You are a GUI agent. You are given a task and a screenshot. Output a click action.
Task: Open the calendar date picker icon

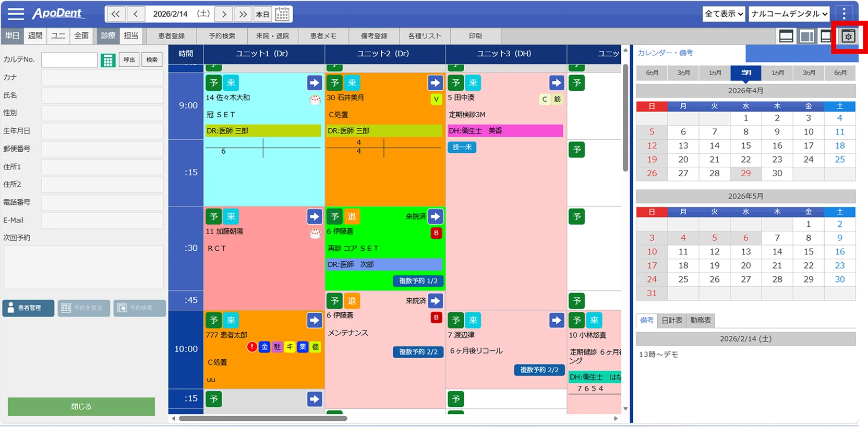(282, 14)
